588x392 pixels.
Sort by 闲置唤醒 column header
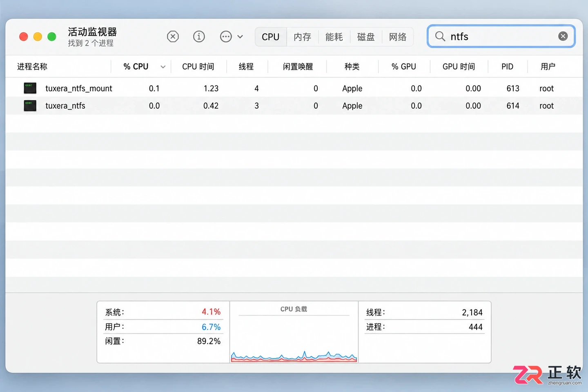point(298,67)
